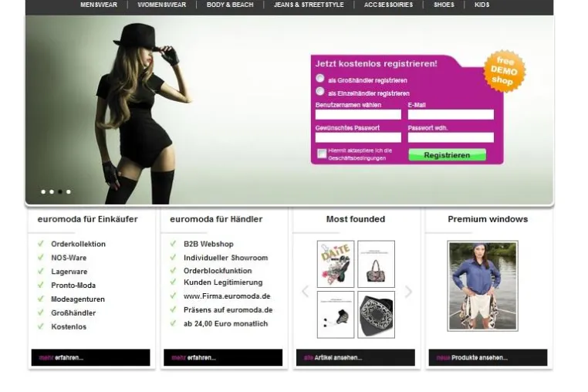The image size is (588, 392).
Task: Open the WOMENSWEAR menu item
Action: (x=161, y=5)
